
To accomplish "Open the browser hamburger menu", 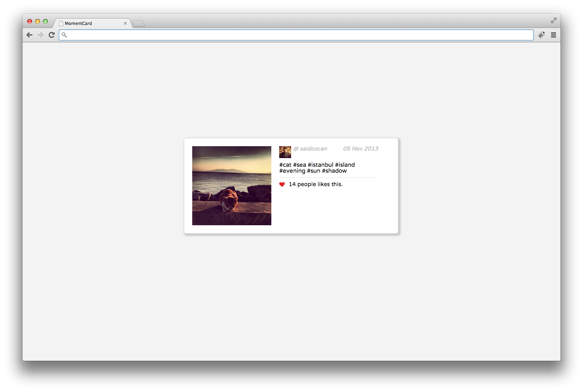I will click(553, 35).
